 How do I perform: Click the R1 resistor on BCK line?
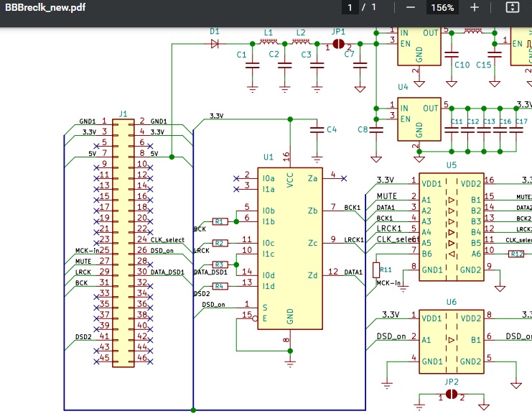(x=220, y=222)
